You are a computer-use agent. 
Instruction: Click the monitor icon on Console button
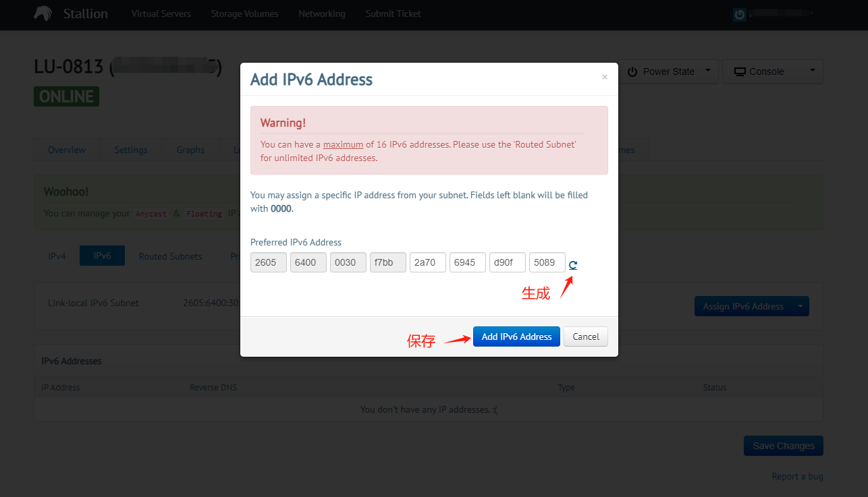740,71
